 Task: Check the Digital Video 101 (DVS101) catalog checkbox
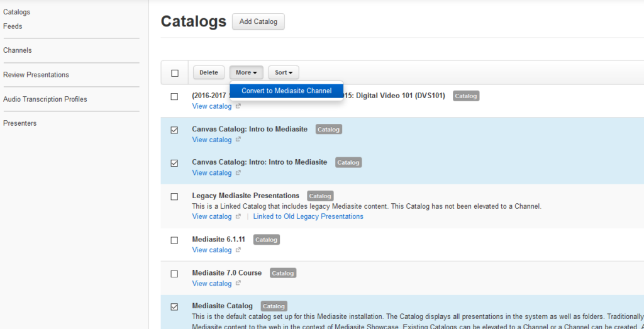[x=174, y=96]
